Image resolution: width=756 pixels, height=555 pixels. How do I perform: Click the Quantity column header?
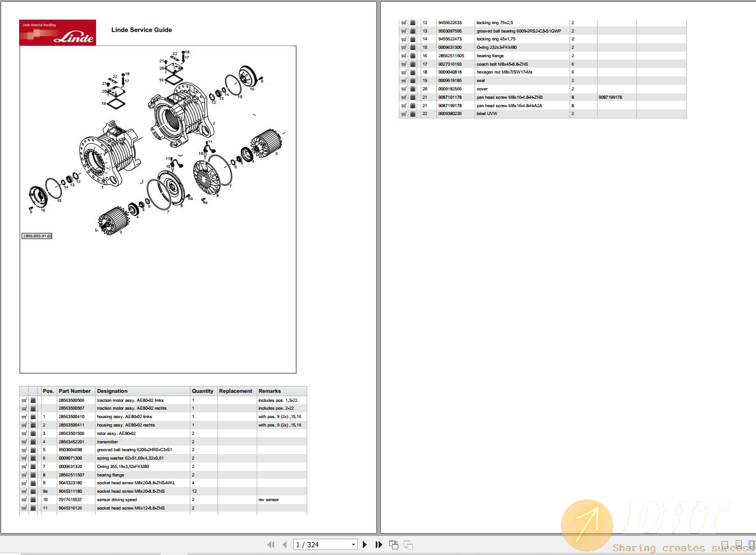(x=203, y=391)
